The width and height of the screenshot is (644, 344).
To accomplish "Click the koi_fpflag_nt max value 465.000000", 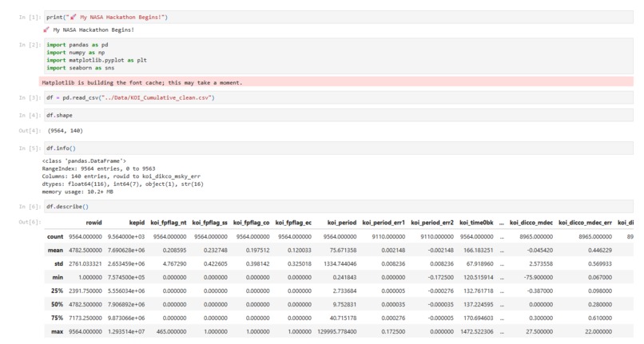I will tap(171, 332).
